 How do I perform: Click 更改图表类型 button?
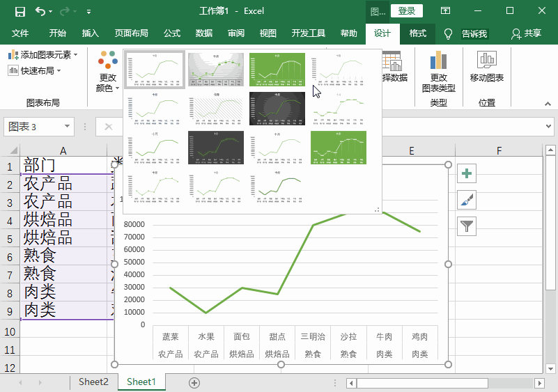tap(438, 71)
